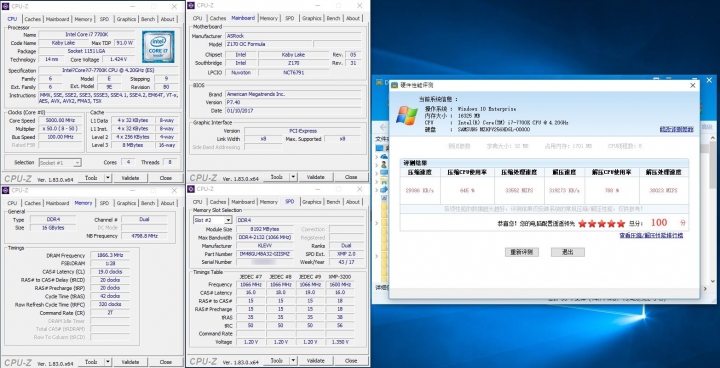Click Tools button in CPU tab window

pos(91,178)
